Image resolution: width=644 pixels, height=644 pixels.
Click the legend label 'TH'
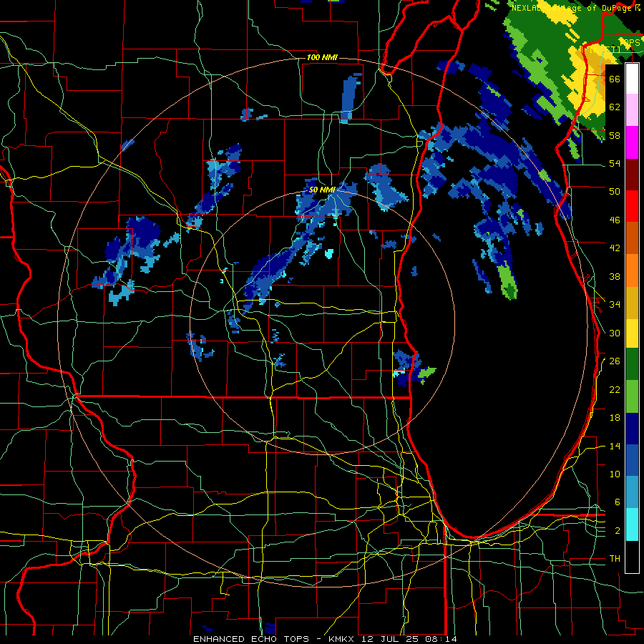[615, 559]
